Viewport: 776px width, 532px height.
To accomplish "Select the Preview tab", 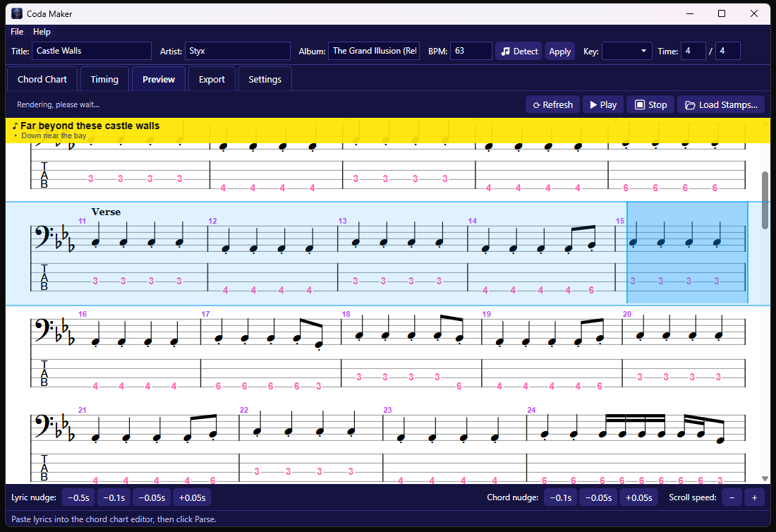I will click(x=158, y=79).
